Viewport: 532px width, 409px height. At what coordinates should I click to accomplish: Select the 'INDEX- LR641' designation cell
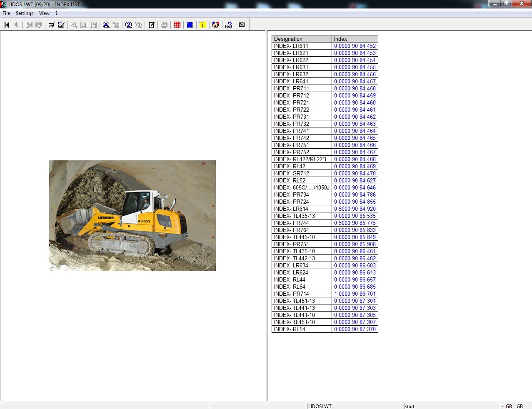[302, 81]
